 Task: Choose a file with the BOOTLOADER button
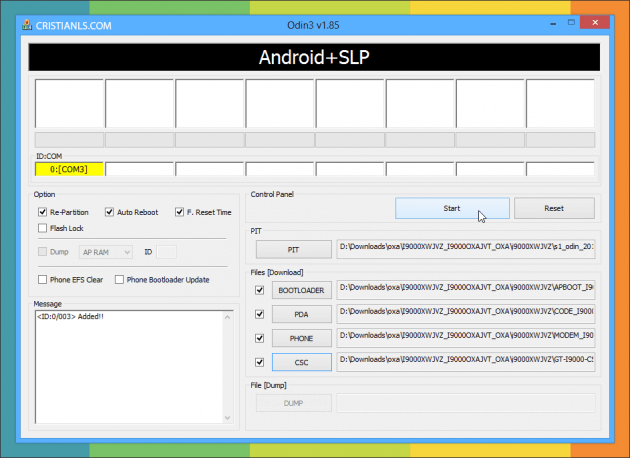pos(301,290)
